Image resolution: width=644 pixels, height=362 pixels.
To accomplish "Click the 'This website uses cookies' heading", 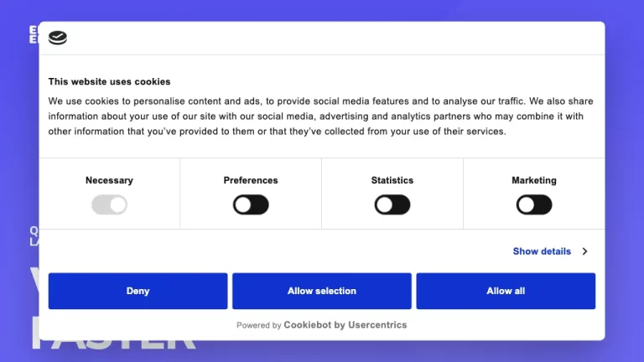I will [109, 82].
